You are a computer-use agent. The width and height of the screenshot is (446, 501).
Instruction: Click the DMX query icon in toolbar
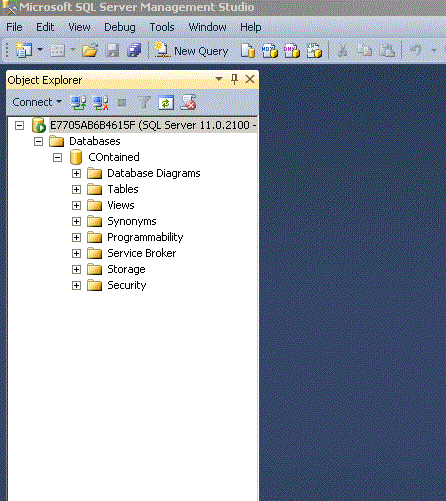291,51
